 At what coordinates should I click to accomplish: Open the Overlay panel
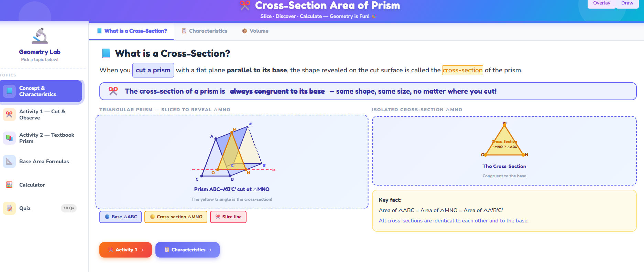point(601,3)
